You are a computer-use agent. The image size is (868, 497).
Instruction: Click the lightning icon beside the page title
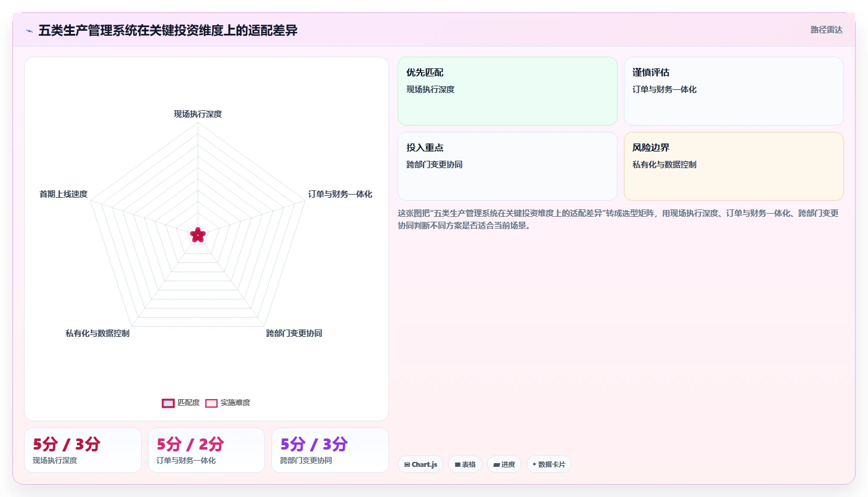coord(29,30)
